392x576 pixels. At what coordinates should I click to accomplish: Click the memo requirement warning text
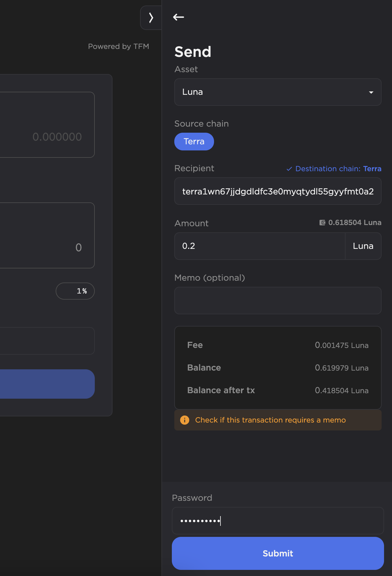[270, 420]
